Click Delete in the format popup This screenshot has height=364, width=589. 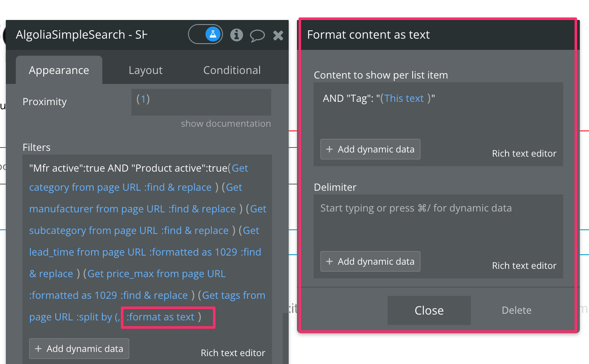point(516,310)
